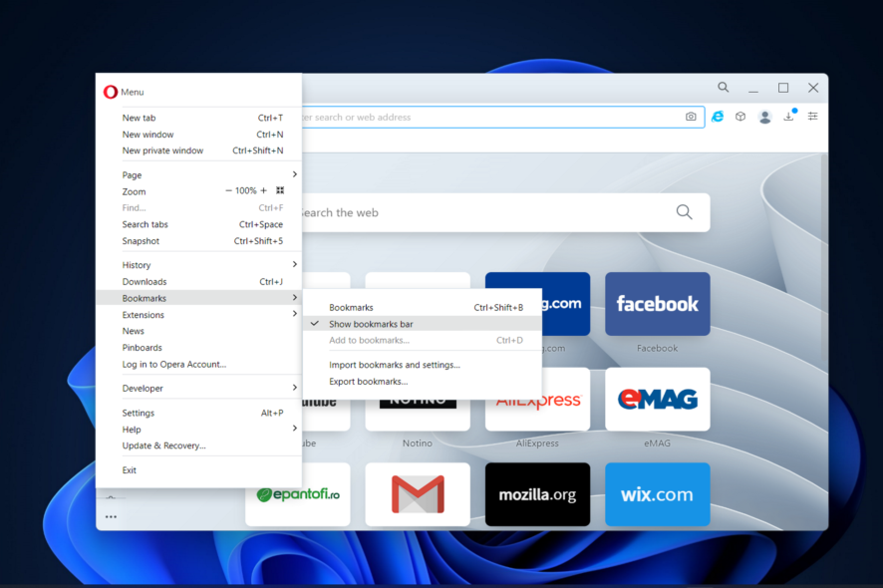Expand the Bookmarks submenu entry
The height and width of the screenshot is (588, 883).
point(198,298)
